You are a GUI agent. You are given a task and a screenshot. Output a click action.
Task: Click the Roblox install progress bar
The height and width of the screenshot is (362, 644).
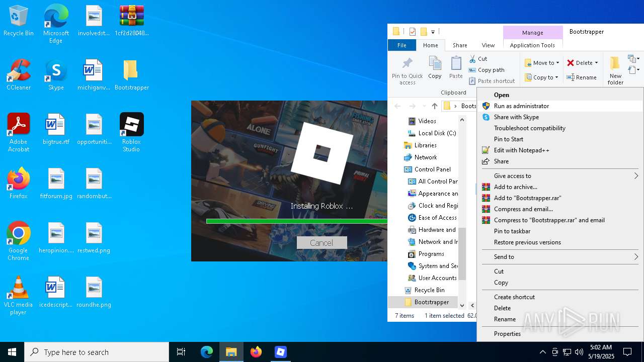297,221
